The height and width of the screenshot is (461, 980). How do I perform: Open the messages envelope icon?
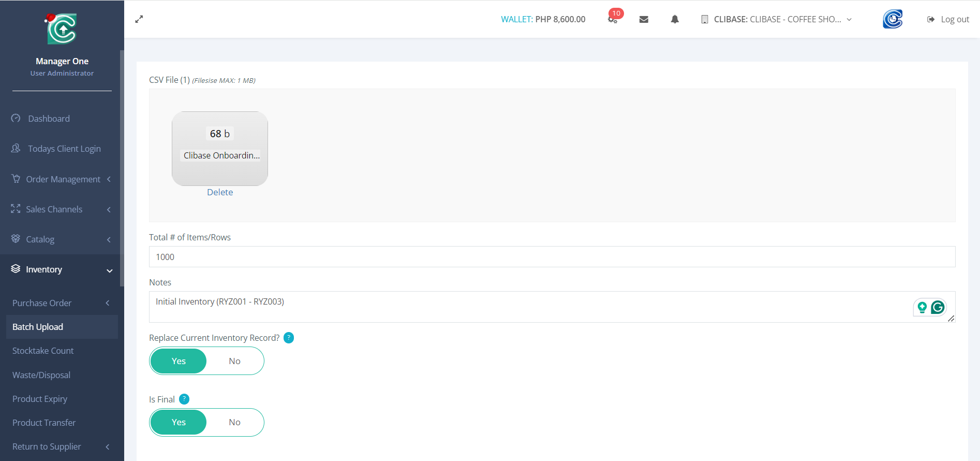644,19
